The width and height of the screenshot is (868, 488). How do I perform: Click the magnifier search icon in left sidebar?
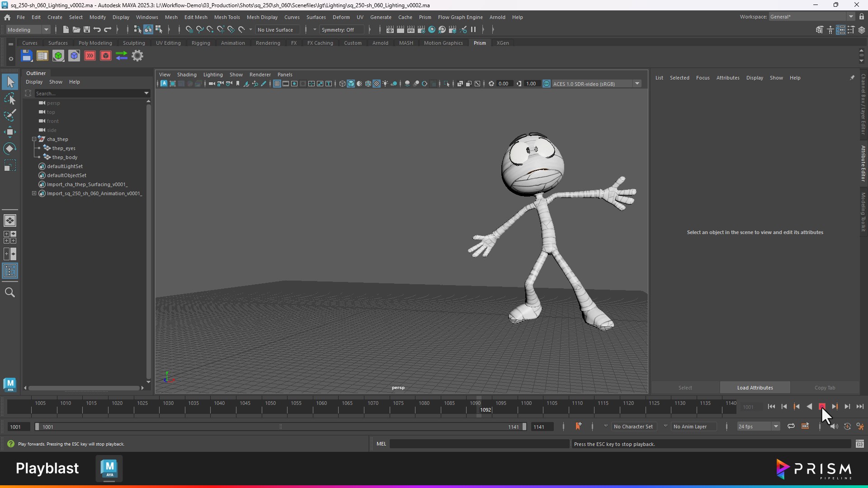(10, 293)
